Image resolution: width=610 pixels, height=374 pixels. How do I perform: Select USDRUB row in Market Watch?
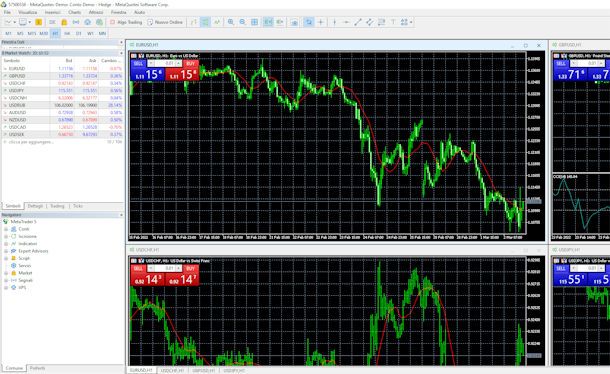pyautogui.click(x=62, y=105)
